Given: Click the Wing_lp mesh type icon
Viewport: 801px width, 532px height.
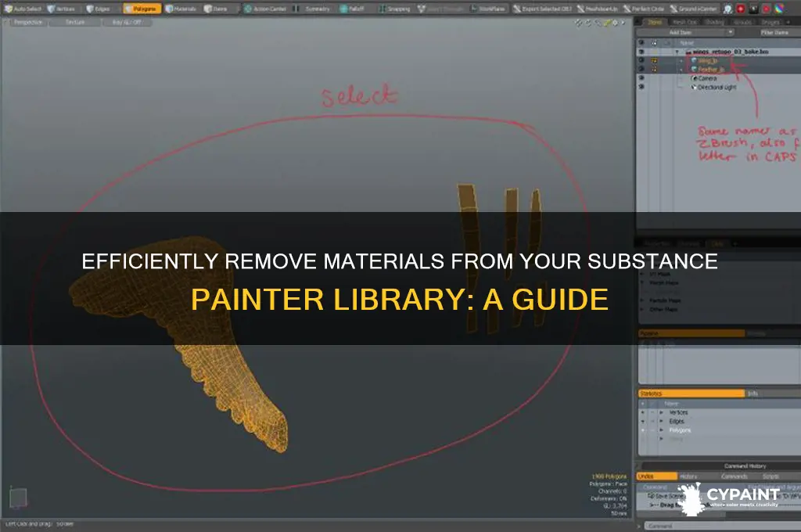Looking at the screenshot, I should click(694, 60).
